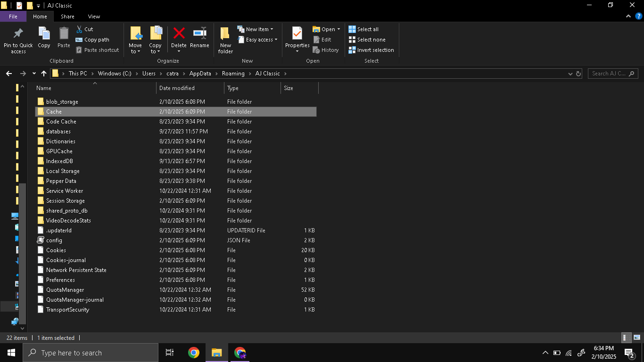Click the Search AJ Classic box
Screen dimensions: 644x362
point(613,74)
